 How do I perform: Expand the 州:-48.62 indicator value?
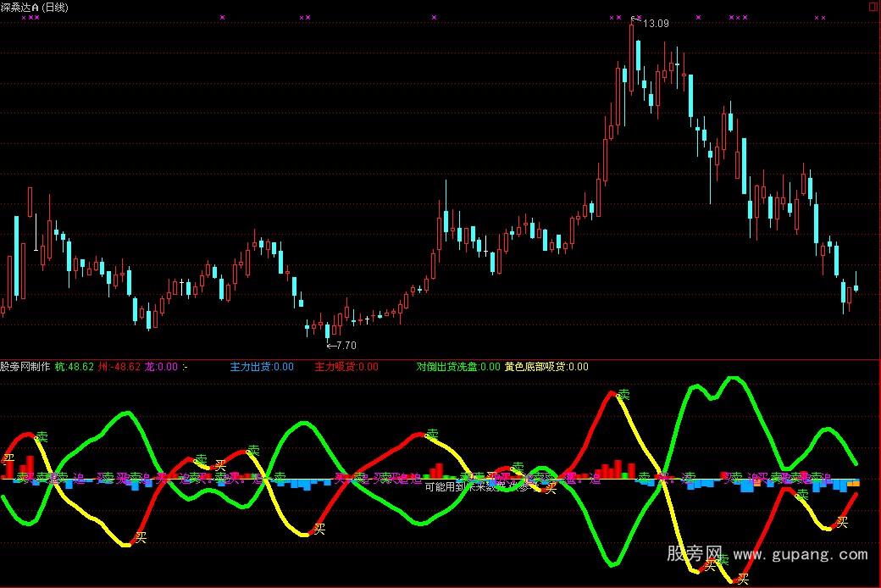pos(119,368)
